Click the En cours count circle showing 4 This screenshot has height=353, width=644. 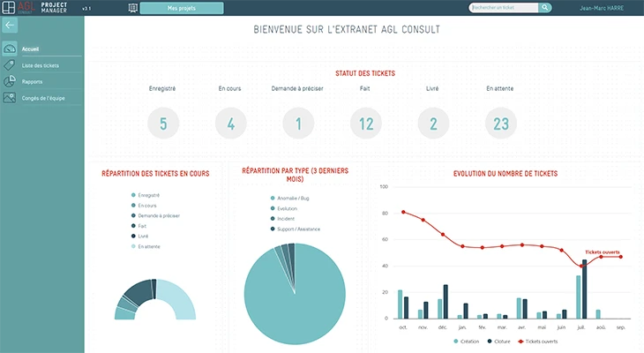pos(231,124)
